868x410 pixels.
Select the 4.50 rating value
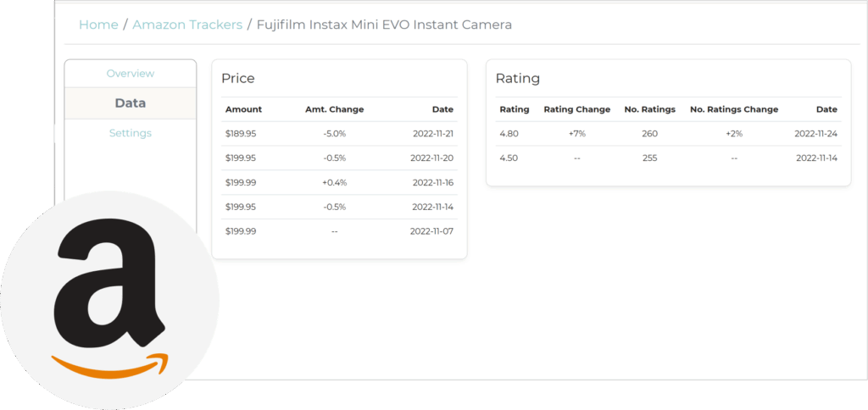509,158
